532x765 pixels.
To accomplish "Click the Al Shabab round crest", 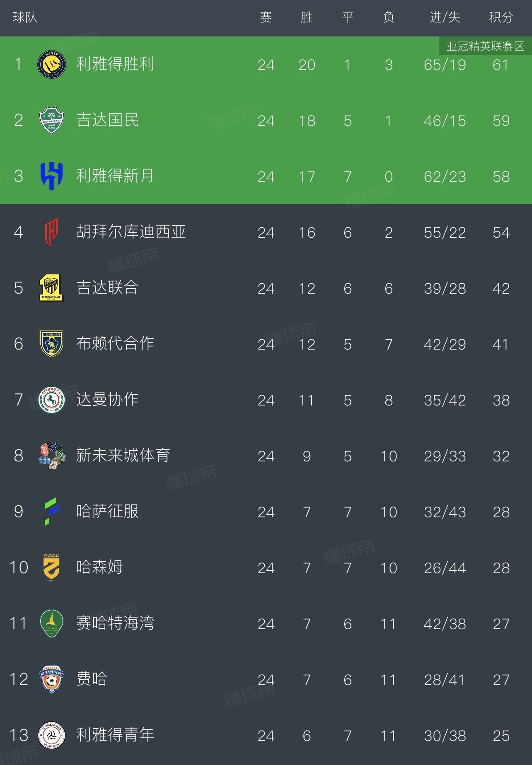I will click(51, 735).
